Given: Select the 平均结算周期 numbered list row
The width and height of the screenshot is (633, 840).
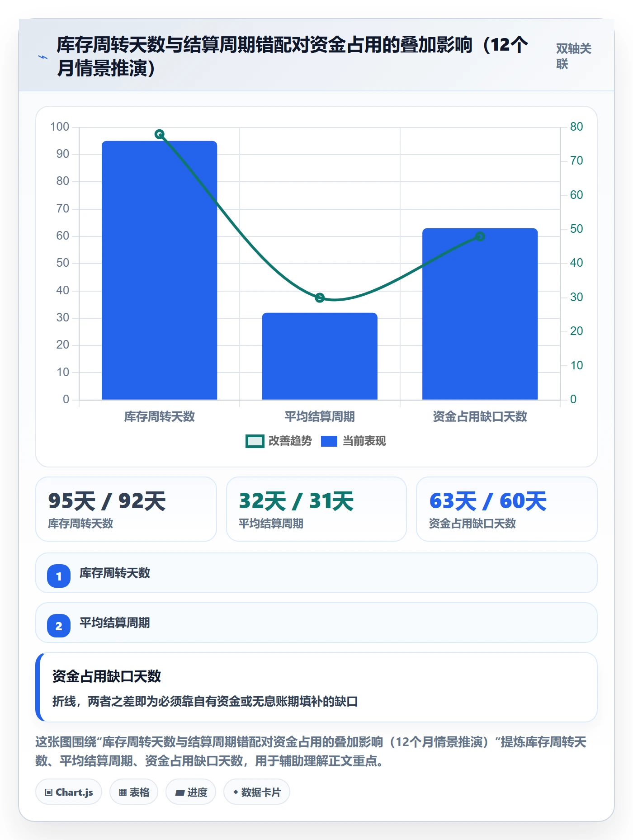Looking at the screenshot, I should [x=316, y=623].
